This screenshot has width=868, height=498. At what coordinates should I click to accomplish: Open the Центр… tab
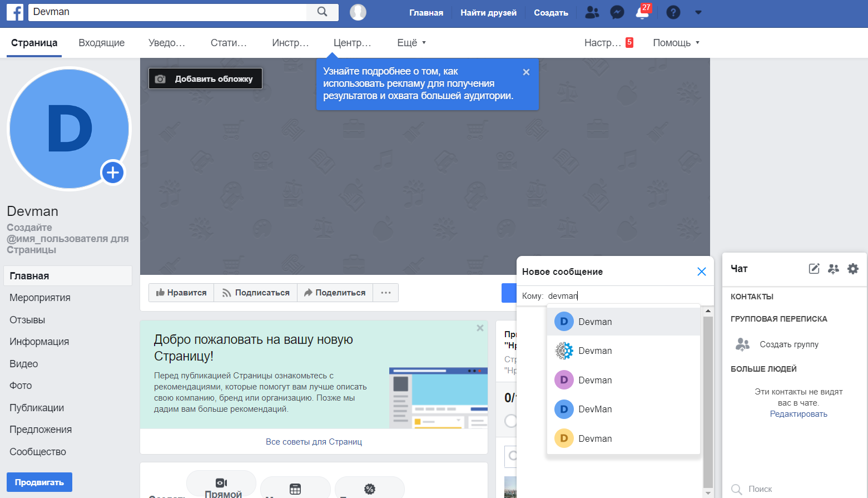(x=352, y=43)
